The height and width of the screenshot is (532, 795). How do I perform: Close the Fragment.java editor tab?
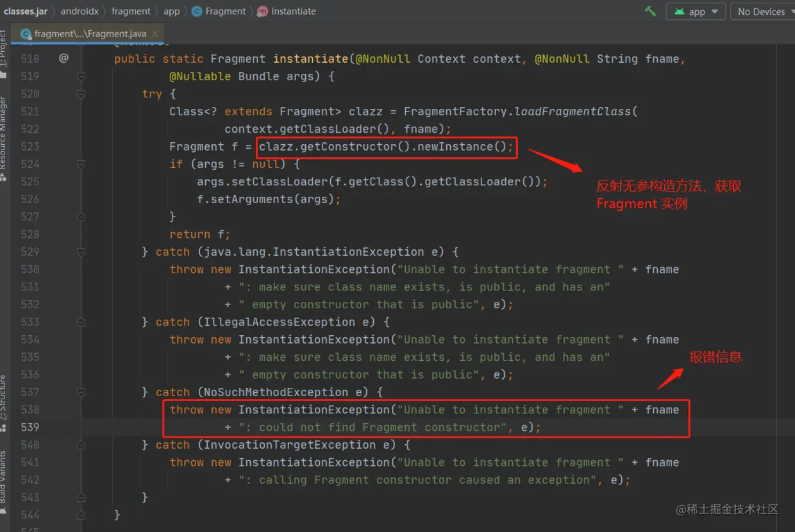[156, 33]
